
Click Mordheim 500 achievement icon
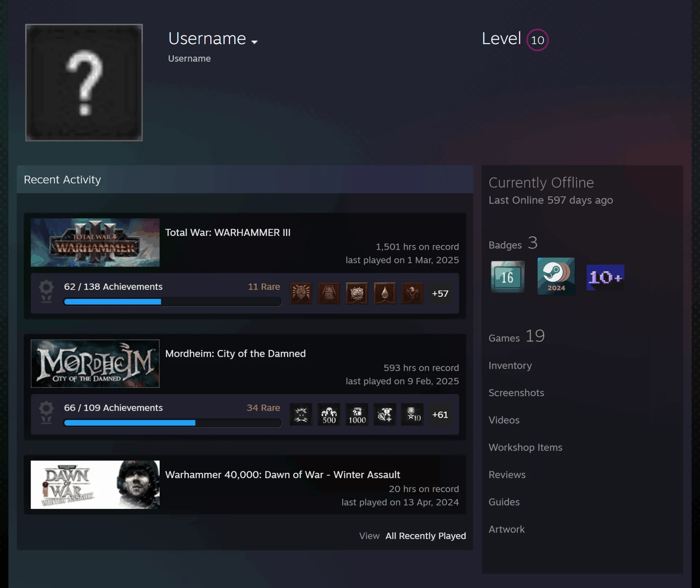coord(329,414)
